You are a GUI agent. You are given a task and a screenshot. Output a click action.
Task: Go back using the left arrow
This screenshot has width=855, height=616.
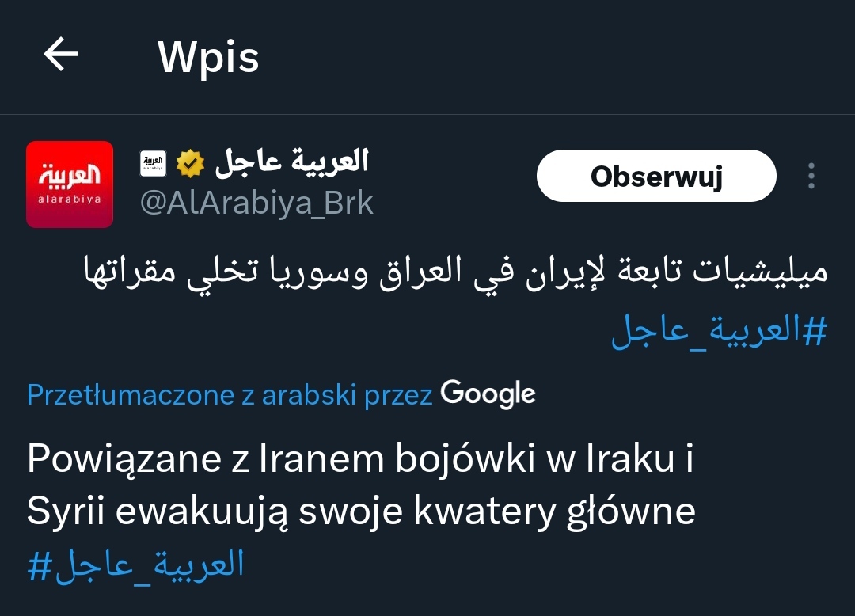[61, 55]
